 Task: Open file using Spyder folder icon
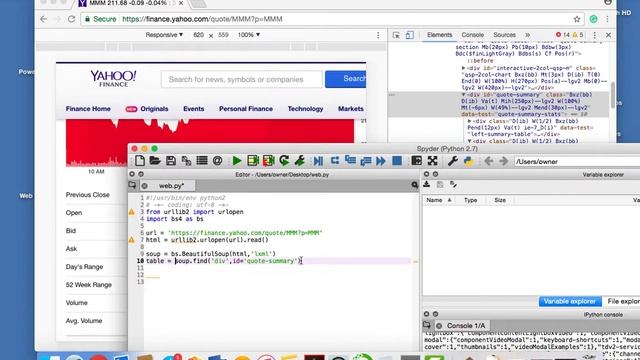point(155,161)
